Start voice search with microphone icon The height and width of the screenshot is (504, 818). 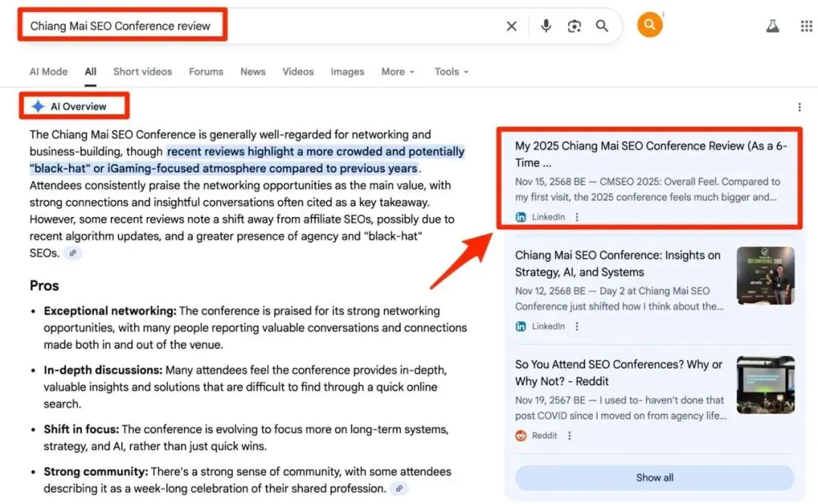pos(545,26)
